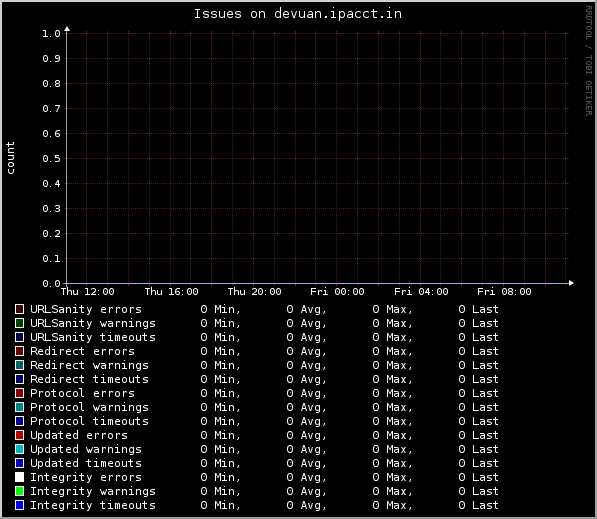The height and width of the screenshot is (519, 597).
Task: Click the Protocol errors red swatch
Action: (19, 393)
